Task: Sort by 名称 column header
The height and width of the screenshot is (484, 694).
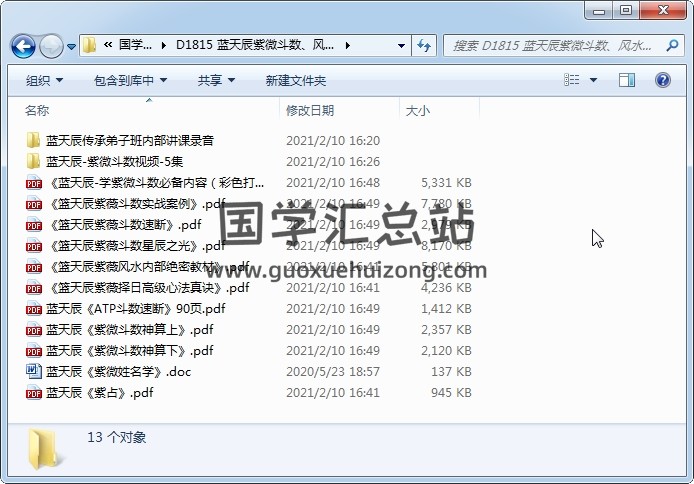Action: (x=37, y=110)
